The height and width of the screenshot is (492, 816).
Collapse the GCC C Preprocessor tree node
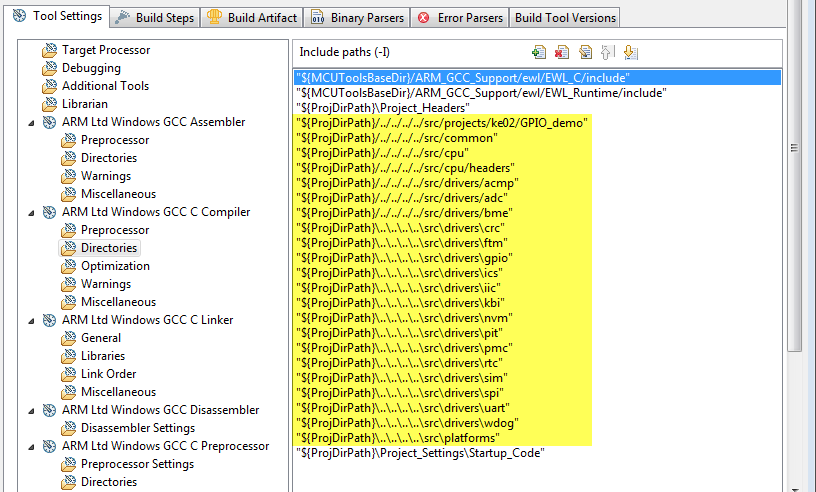31,447
